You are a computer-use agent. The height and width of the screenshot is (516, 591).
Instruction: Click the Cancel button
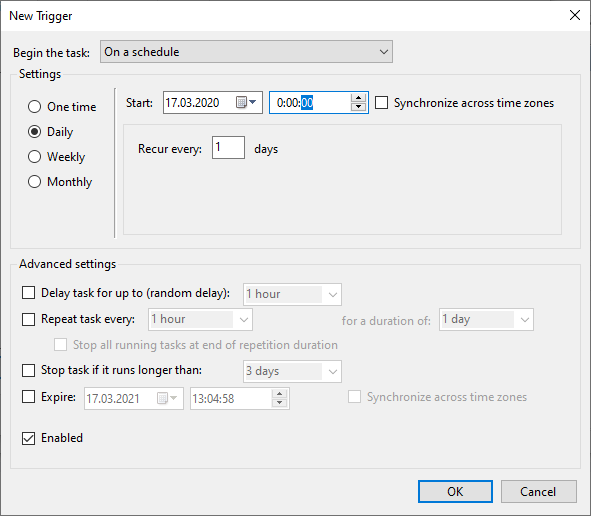point(539,492)
